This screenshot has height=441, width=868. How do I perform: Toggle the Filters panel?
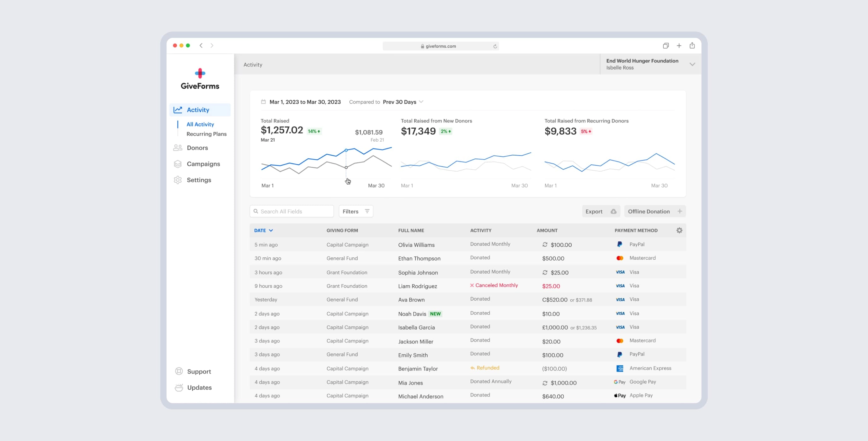(356, 211)
